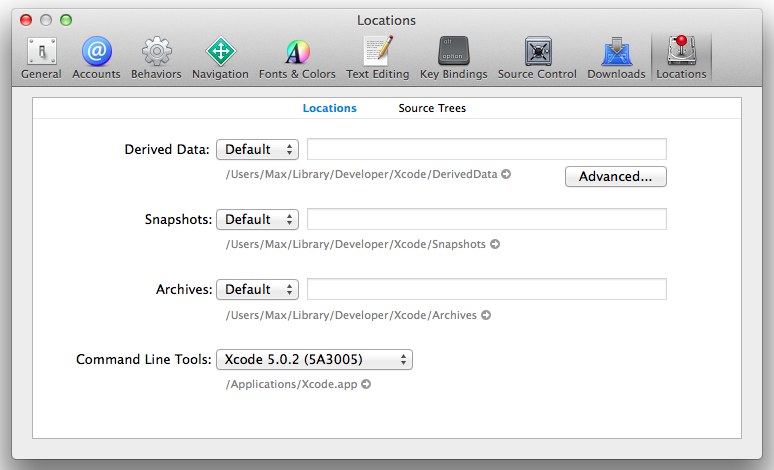774x470 pixels.
Task: Open the Accounts preferences pane
Action: pos(96,57)
